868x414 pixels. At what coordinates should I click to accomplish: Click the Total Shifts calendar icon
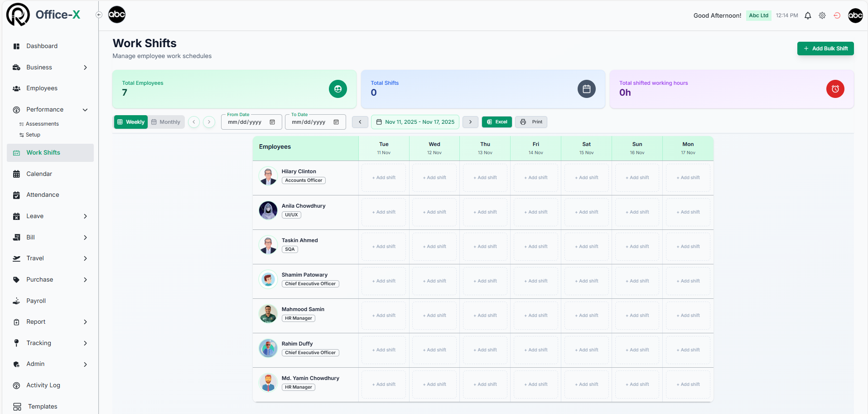(586, 89)
